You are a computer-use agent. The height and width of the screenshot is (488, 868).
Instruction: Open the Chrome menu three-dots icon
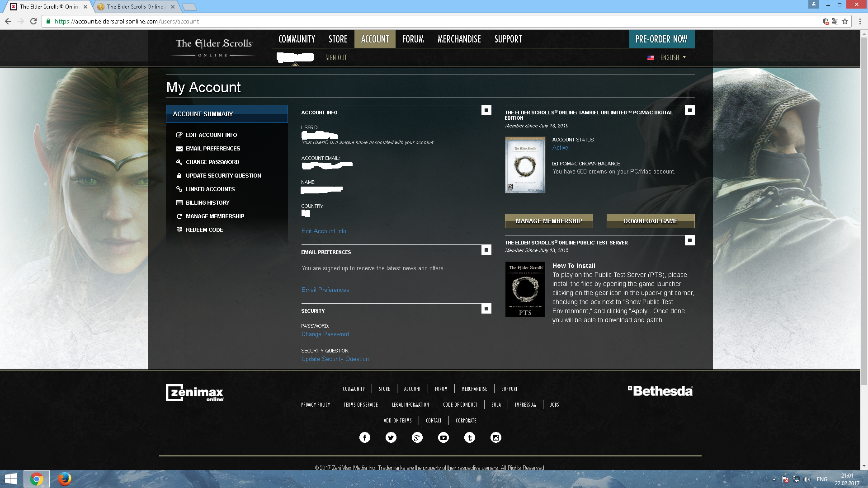click(x=860, y=21)
